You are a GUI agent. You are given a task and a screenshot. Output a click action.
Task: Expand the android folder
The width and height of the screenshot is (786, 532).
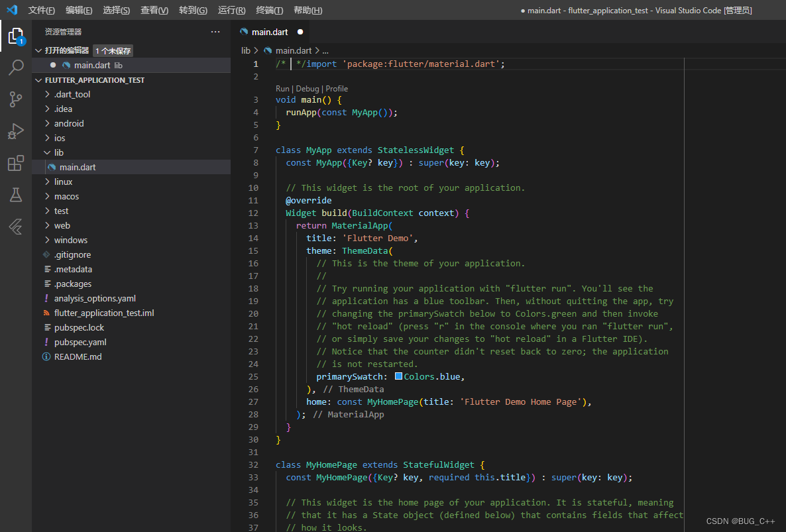(47, 123)
